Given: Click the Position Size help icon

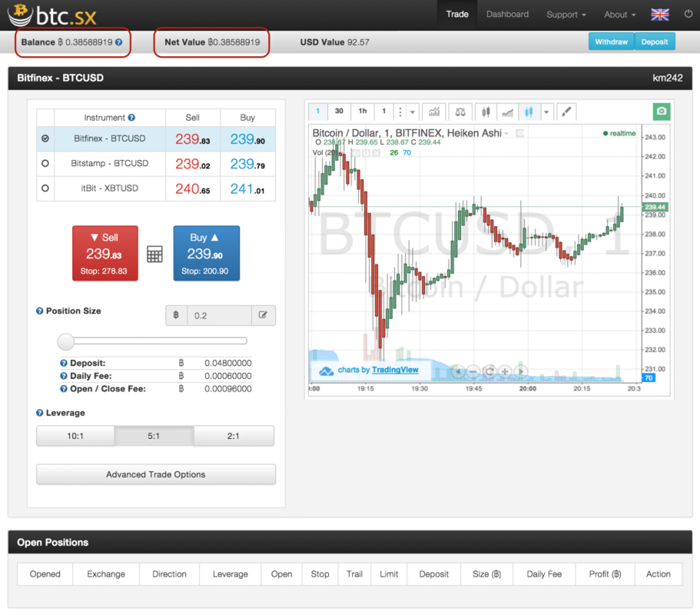Looking at the screenshot, I should click(40, 311).
